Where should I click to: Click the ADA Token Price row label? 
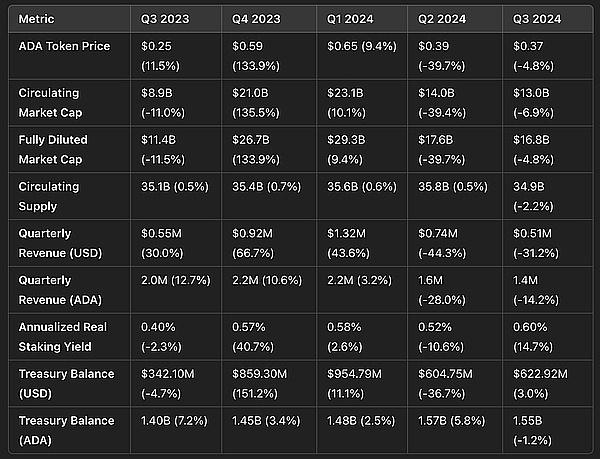tap(64, 46)
